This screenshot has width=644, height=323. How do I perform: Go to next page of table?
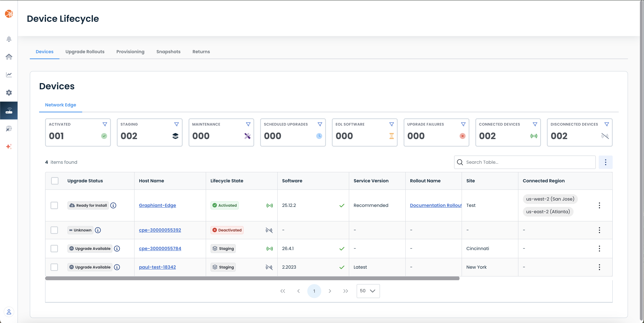click(x=330, y=291)
